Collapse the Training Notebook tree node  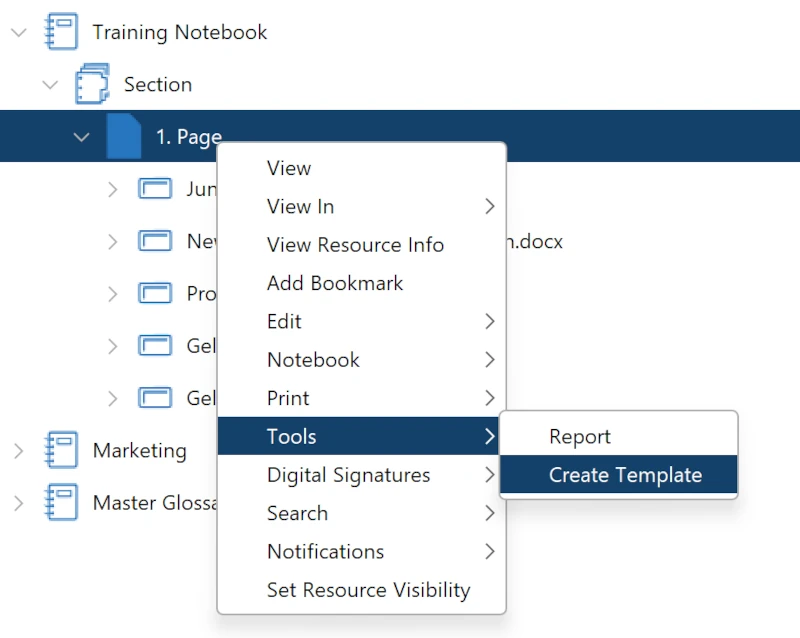(x=19, y=33)
